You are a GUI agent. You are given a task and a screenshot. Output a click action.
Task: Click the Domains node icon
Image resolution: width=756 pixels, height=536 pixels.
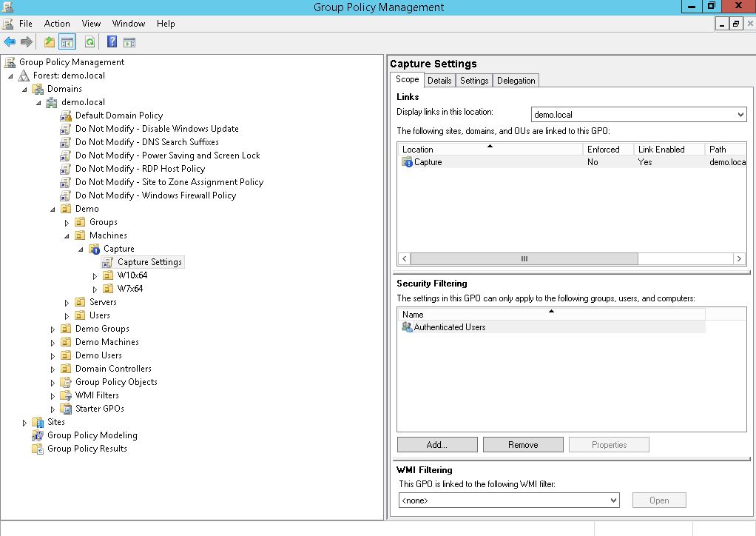(38, 89)
